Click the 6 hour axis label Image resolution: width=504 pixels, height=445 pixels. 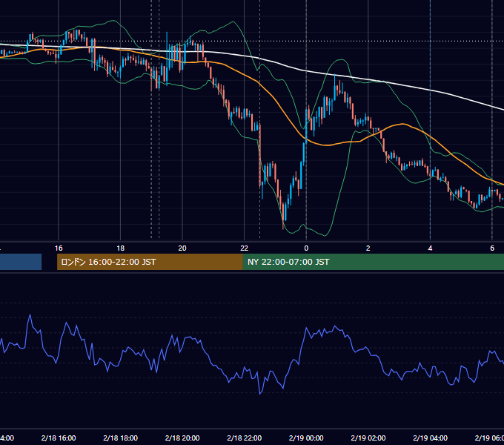coord(492,248)
